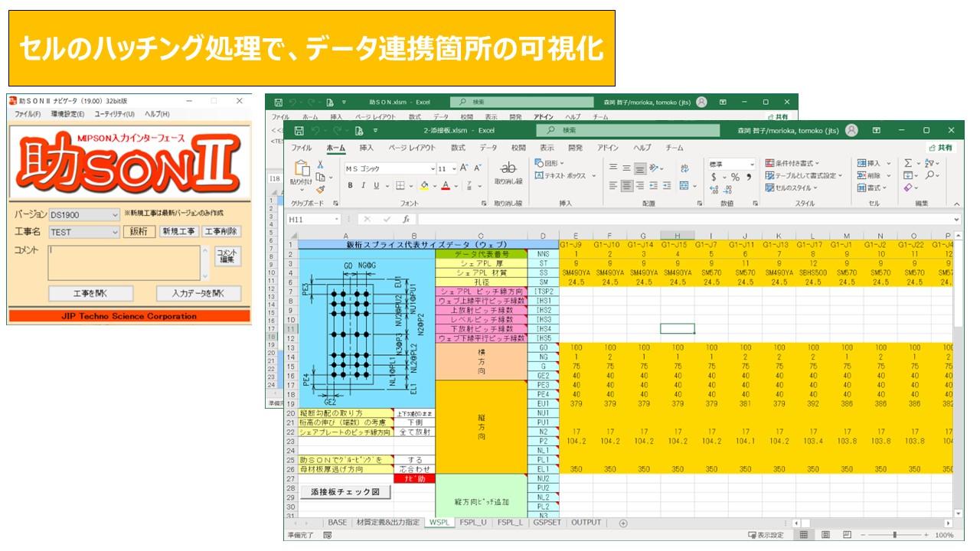Viewport: 980px width, 551px height.
Task: Click the strikethrough (取り消し線) icon
Action: coord(508,168)
